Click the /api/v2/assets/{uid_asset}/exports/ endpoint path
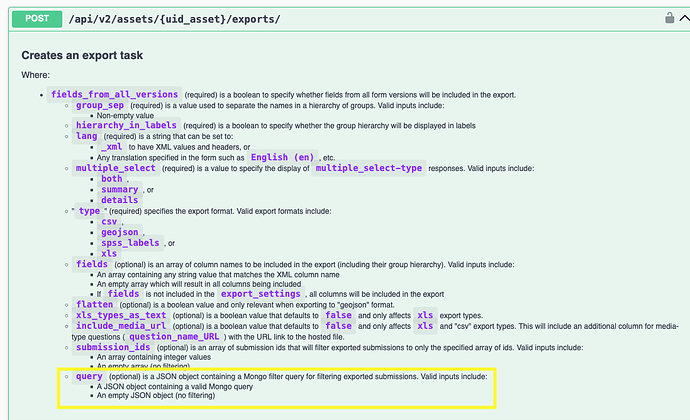 174,19
